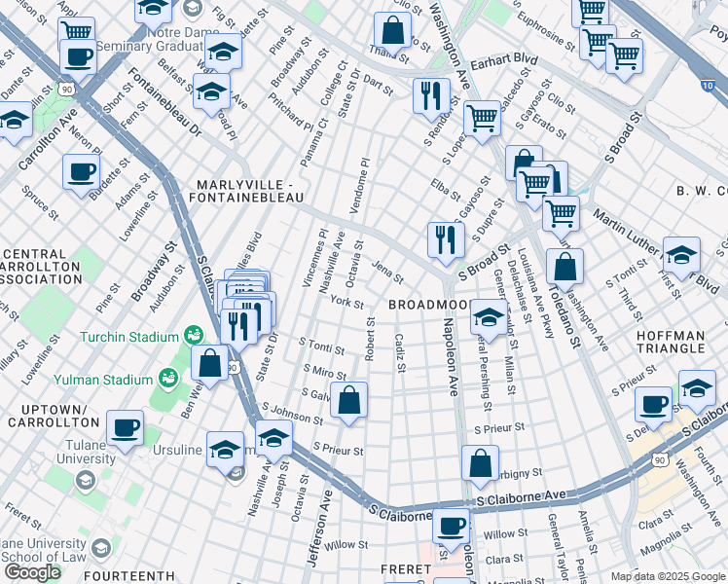This screenshot has height=584, width=728.
Task: Click the Map data ©2025 Google text
Action: [x=668, y=577]
